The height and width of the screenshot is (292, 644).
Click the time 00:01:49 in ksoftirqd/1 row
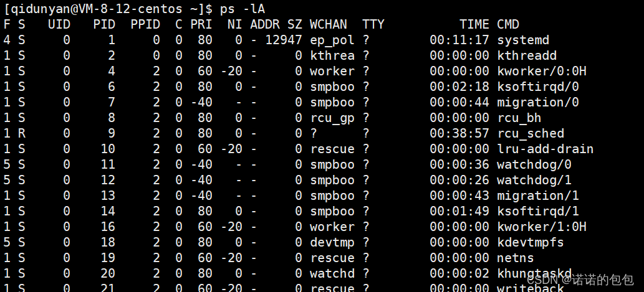pyautogui.click(x=459, y=211)
